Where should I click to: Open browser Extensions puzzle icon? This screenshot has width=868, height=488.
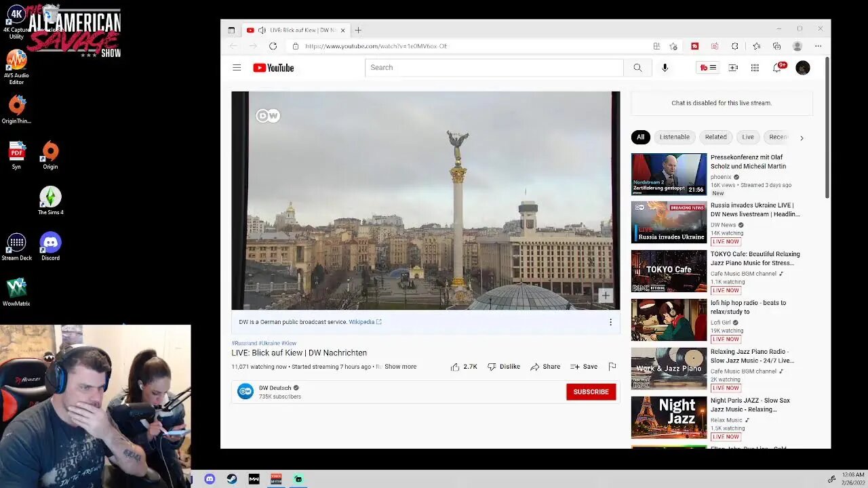pyautogui.click(x=735, y=46)
